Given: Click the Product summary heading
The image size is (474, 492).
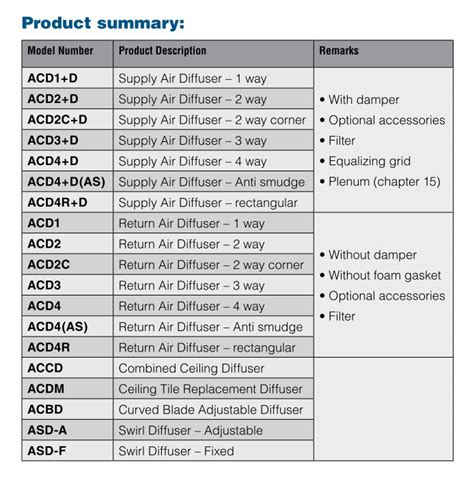Looking at the screenshot, I should coord(103,23).
